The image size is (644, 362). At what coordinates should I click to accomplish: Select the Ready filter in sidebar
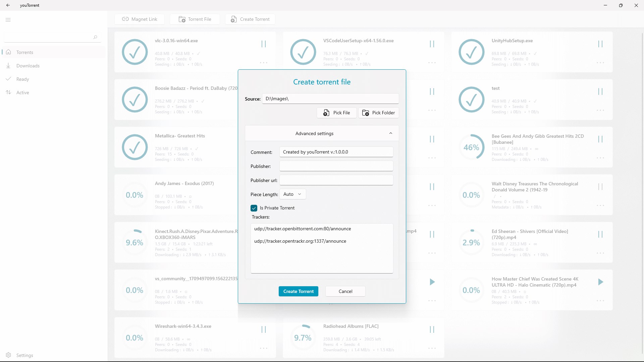click(22, 79)
